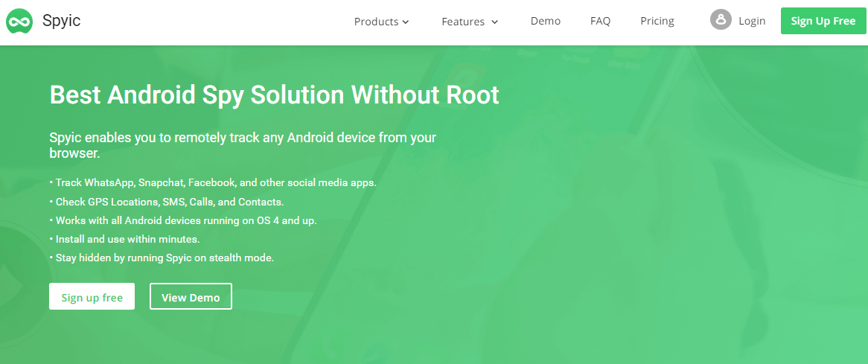Click the bullet about tracking WhatsApp and Snapchat

[213, 182]
